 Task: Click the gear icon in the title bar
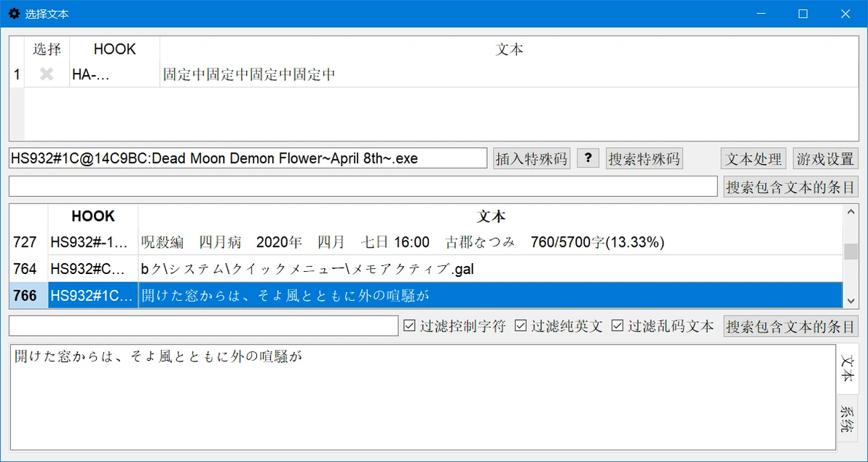click(15, 14)
